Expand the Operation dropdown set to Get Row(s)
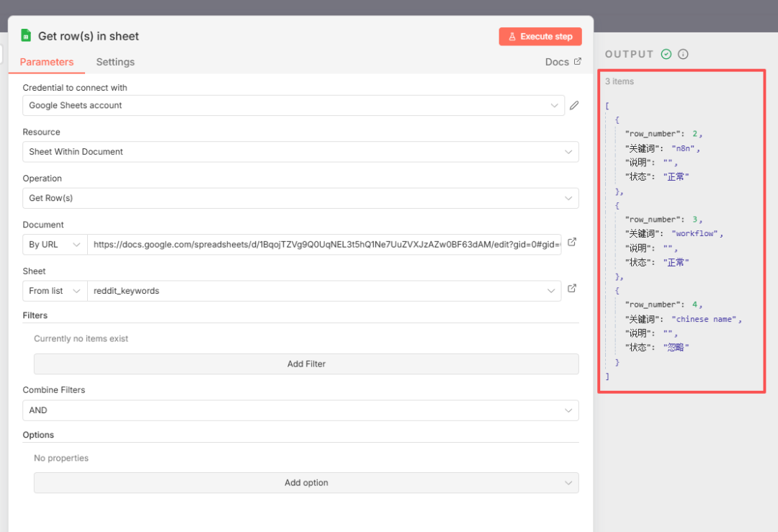778x532 pixels. 300,198
